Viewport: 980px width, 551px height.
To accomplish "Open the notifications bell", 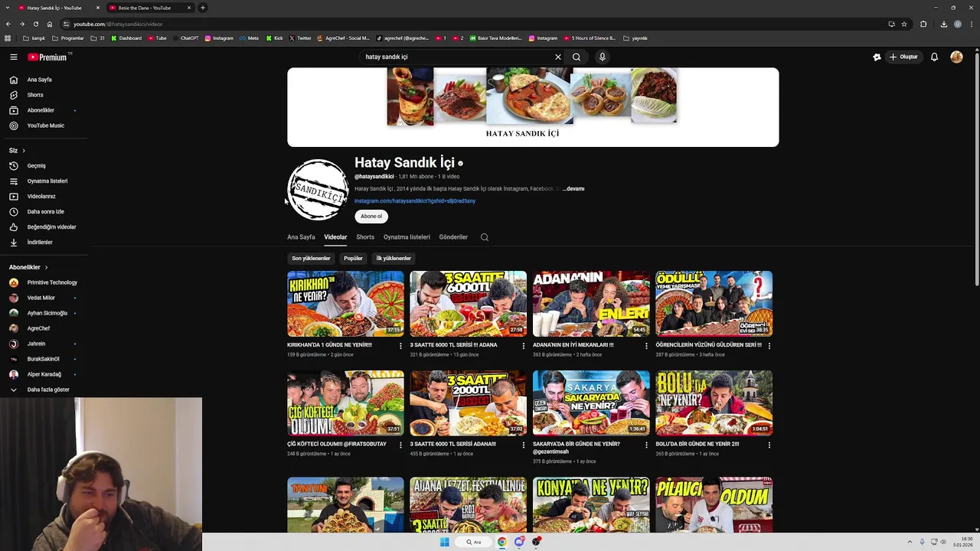I will pyautogui.click(x=934, y=57).
